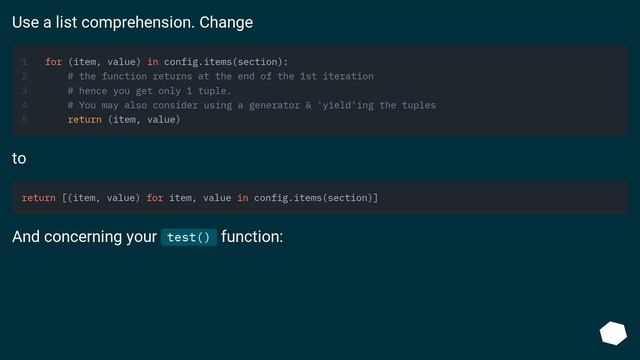This screenshot has height=360, width=640.
Task: Click the comment 'the function returns at the end'
Action: 221,76
